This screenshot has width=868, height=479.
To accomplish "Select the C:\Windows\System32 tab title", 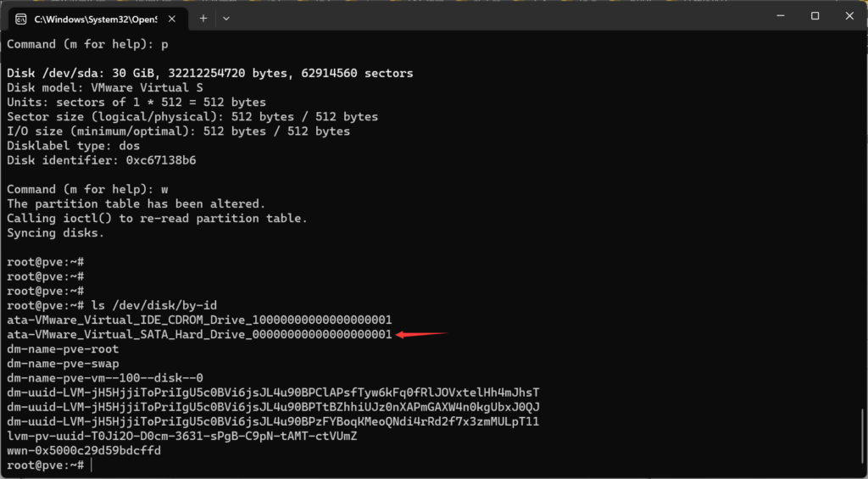I will pos(95,18).
